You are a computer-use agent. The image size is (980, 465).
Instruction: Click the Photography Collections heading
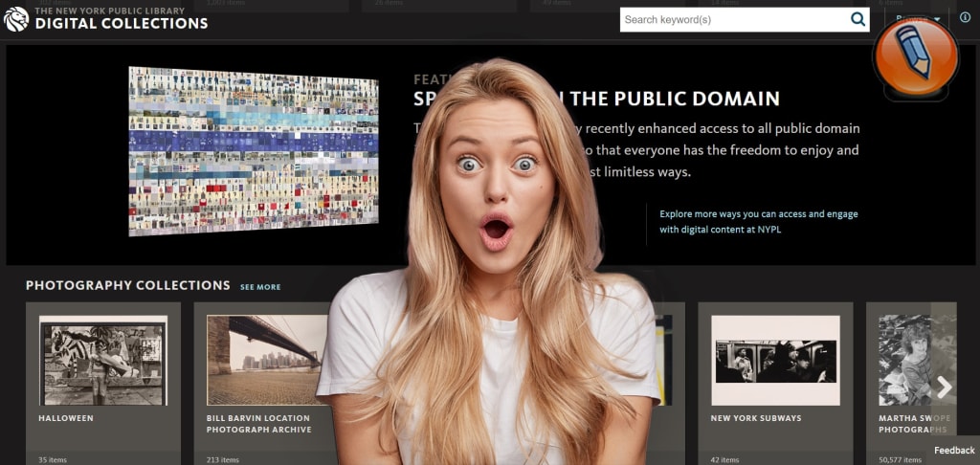click(x=128, y=286)
